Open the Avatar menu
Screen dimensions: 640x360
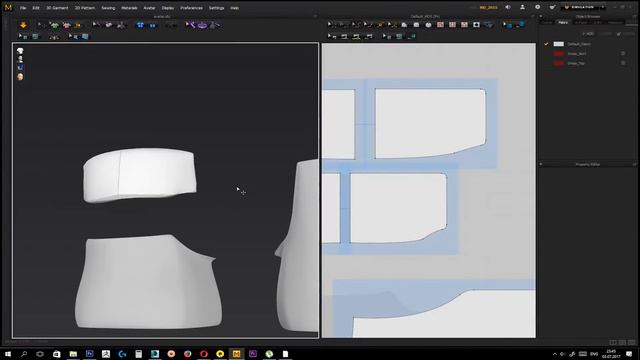(x=149, y=8)
